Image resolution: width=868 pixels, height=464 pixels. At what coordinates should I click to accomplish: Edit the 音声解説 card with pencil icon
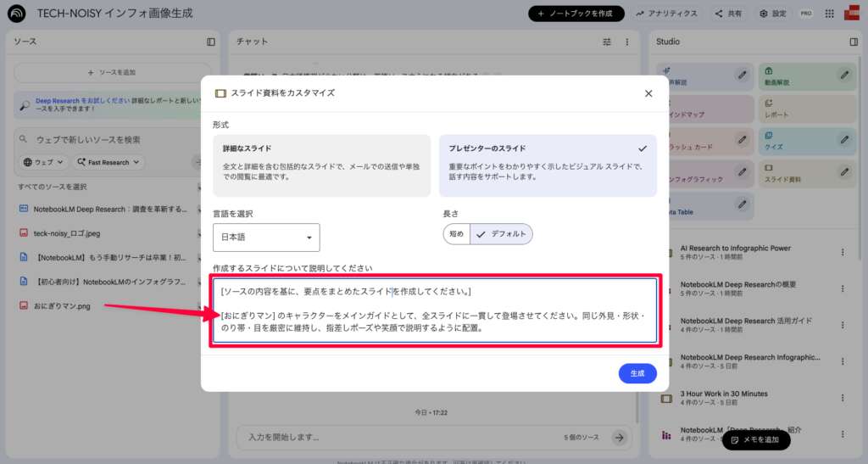pos(742,75)
